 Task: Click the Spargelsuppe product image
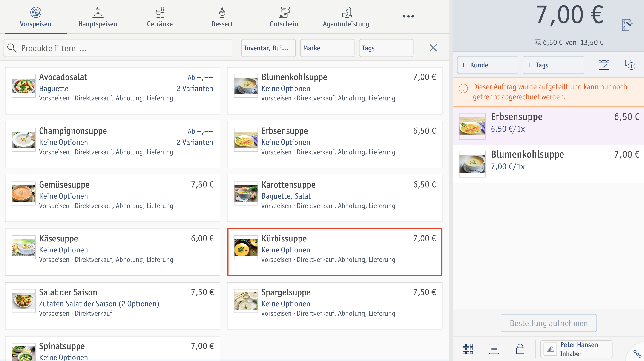pyautogui.click(x=246, y=301)
